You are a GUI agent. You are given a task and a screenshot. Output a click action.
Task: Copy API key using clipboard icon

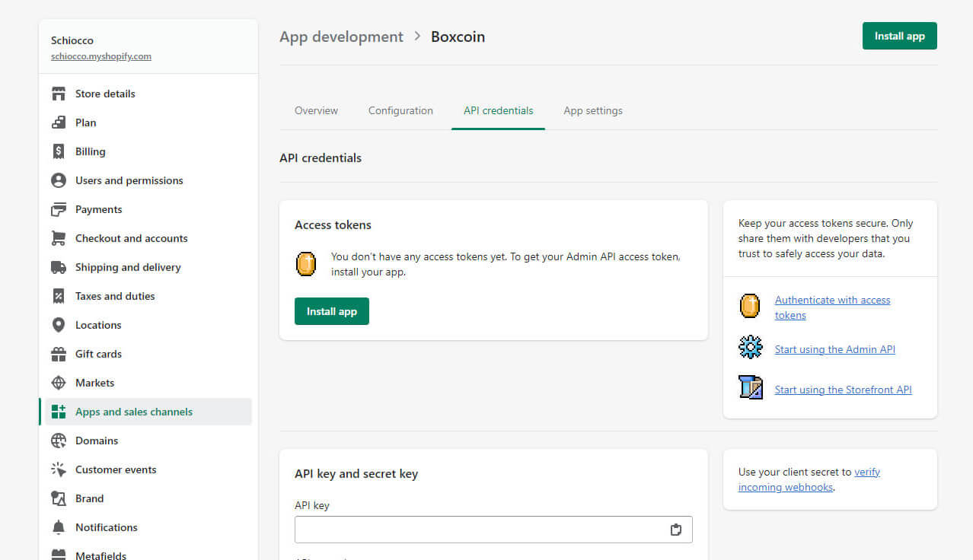[x=675, y=530]
